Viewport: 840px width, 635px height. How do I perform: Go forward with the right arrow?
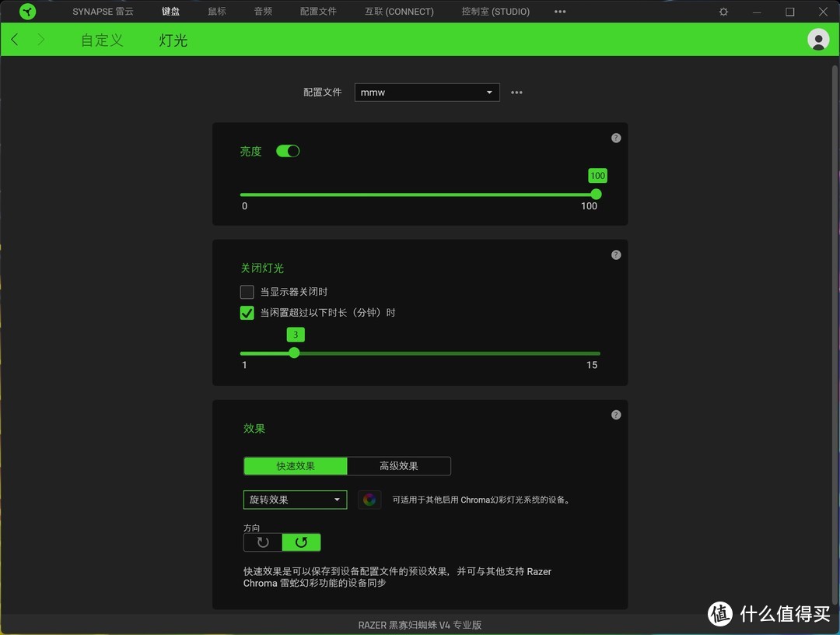pyautogui.click(x=40, y=39)
